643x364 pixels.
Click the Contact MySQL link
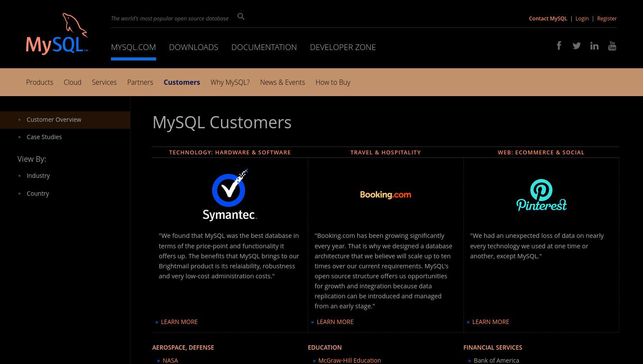pos(548,18)
